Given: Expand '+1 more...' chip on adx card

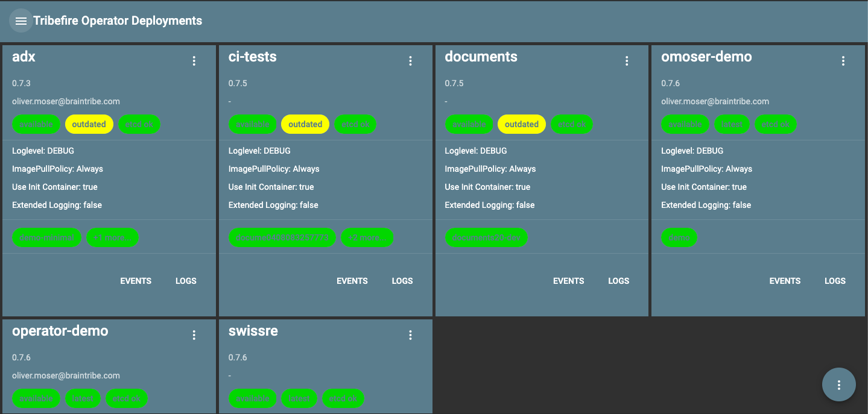Looking at the screenshot, I should coord(112,237).
